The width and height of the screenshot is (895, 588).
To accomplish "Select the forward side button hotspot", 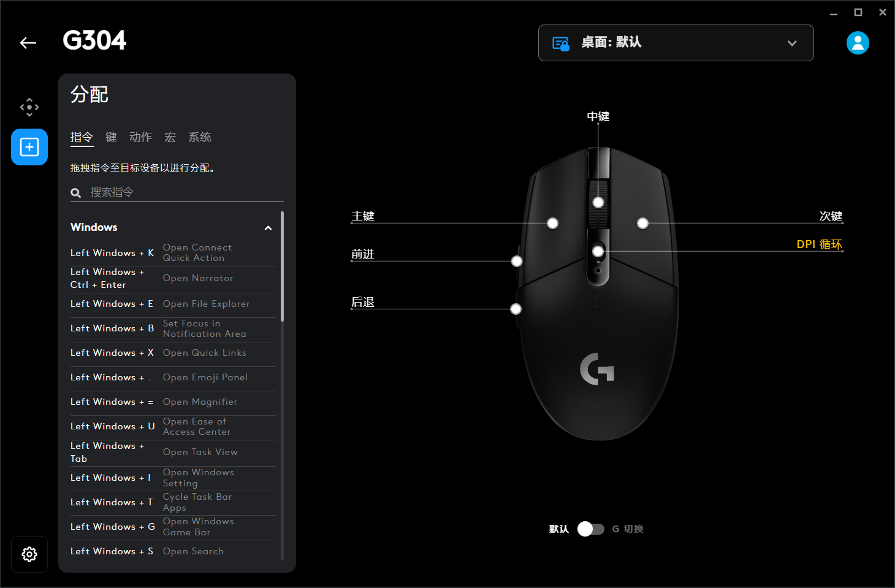I will point(517,262).
